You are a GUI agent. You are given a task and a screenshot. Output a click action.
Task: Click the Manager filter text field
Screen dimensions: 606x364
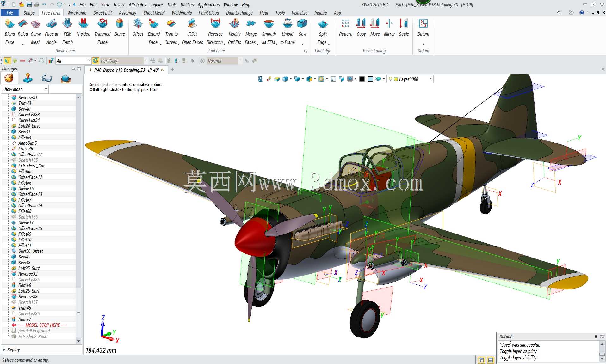(65, 89)
